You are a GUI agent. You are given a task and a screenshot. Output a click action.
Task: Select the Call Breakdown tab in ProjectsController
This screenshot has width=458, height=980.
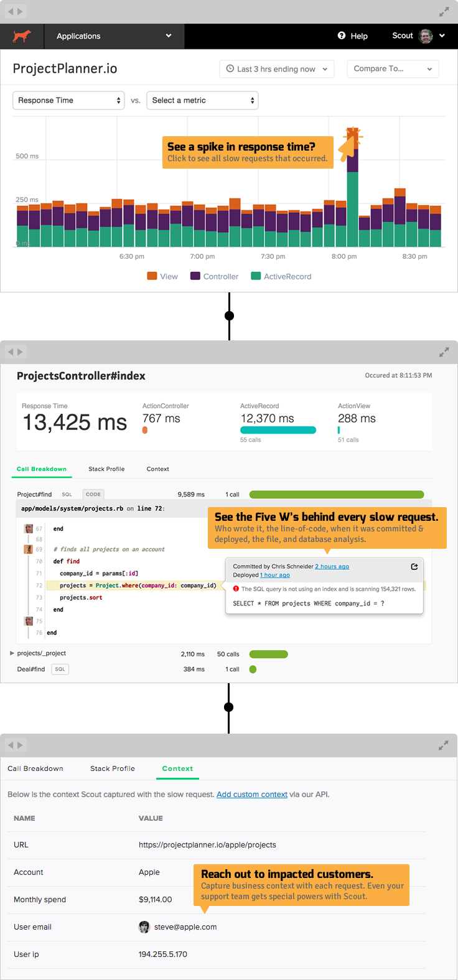(x=42, y=469)
